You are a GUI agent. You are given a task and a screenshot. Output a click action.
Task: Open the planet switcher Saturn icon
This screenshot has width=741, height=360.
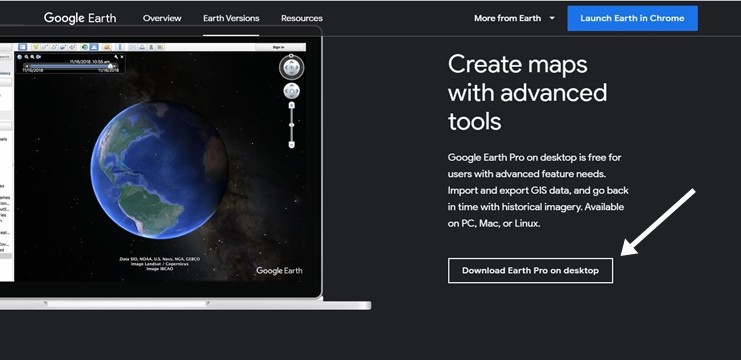[106, 47]
